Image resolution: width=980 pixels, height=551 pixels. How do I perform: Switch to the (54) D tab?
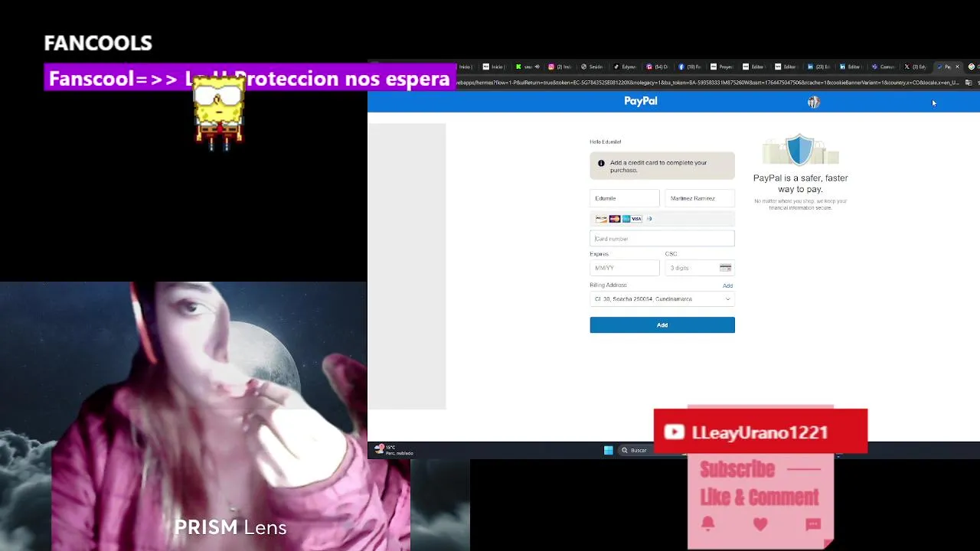pyautogui.click(x=658, y=67)
